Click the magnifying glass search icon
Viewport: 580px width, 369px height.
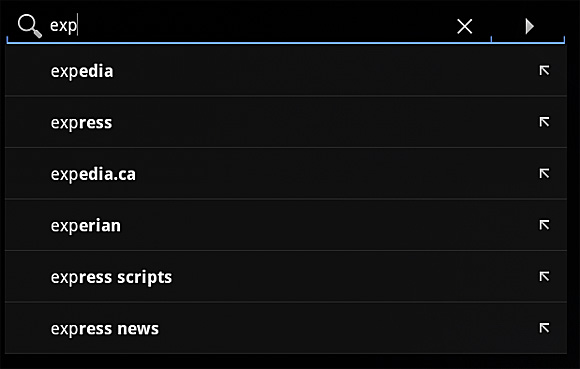point(30,26)
